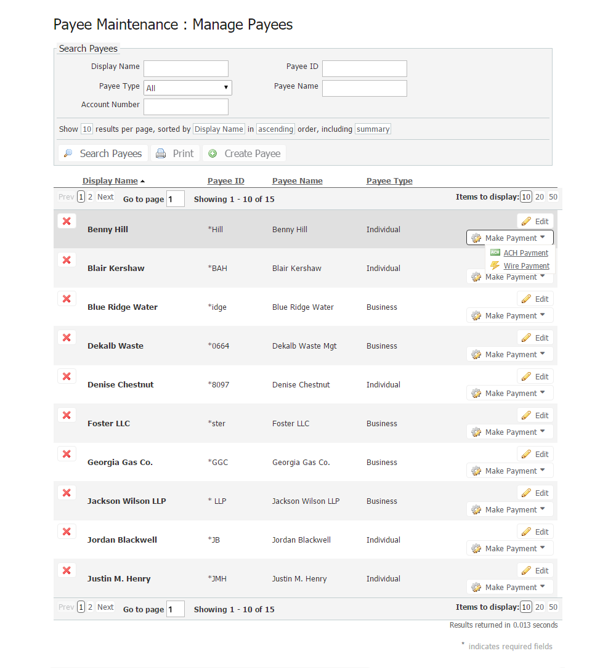Expand Make Payment dropdown for Jordan Blackwell
The width and height of the screenshot is (616, 672).
[542, 548]
